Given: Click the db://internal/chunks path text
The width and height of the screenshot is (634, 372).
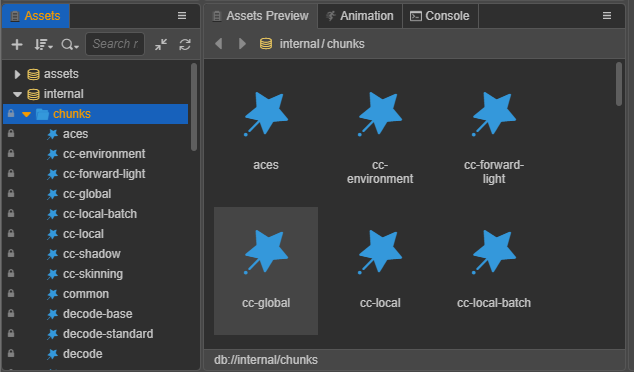Looking at the screenshot, I should (x=266, y=360).
